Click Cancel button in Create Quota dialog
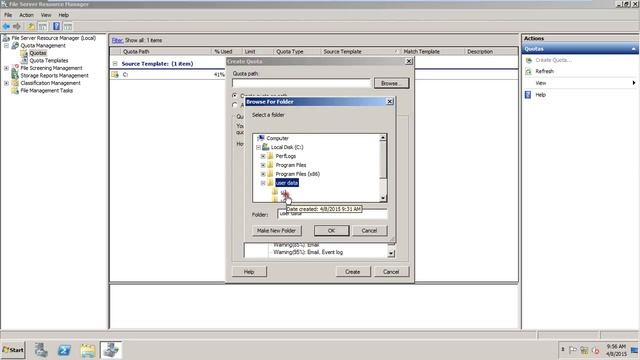This screenshot has width=640, height=360. 391,272
